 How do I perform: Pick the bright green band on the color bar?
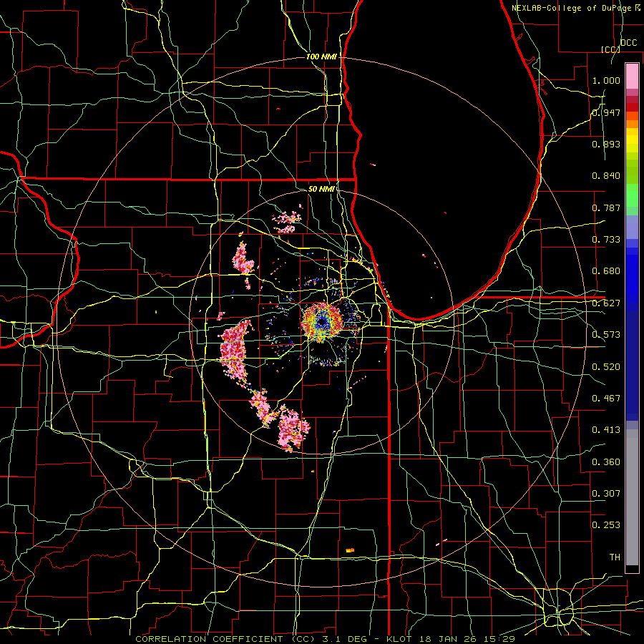(632, 195)
